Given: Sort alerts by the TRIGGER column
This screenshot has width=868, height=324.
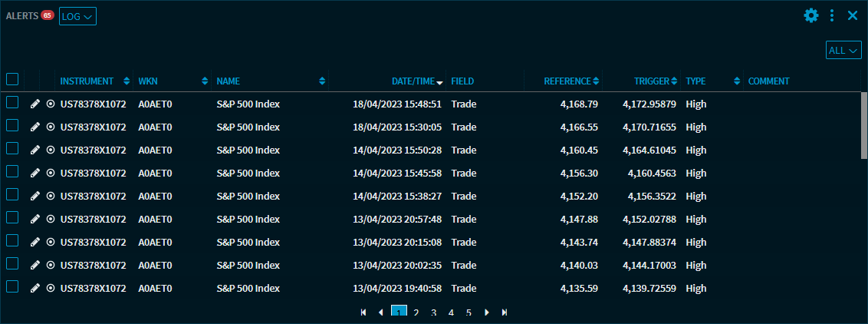Looking at the screenshot, I should [x=652, y=81].
